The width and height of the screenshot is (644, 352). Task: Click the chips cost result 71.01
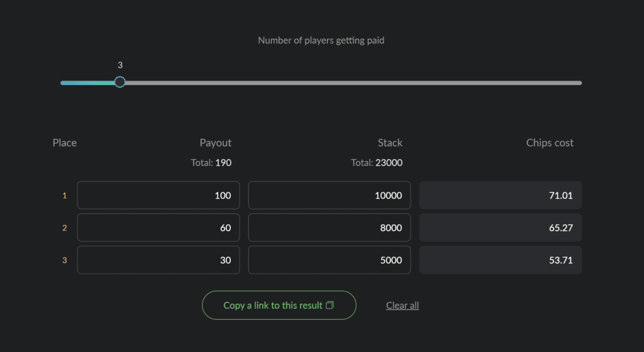point(500,195)
